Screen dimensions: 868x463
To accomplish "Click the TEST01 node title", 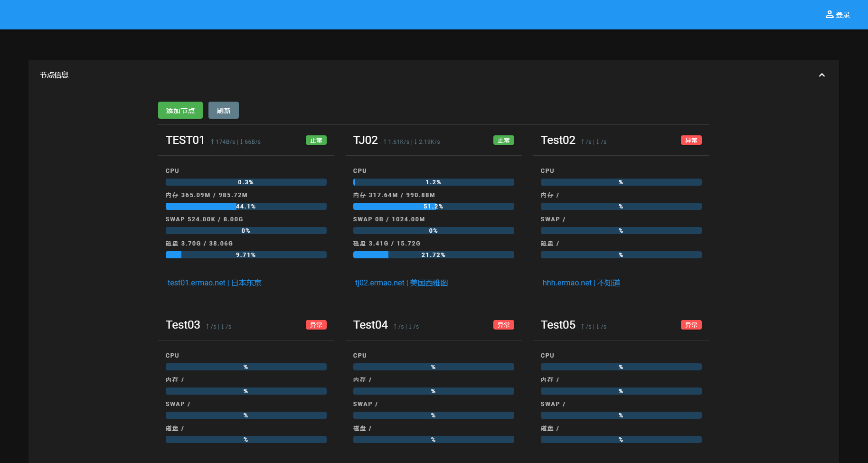I will coord(185,140).
